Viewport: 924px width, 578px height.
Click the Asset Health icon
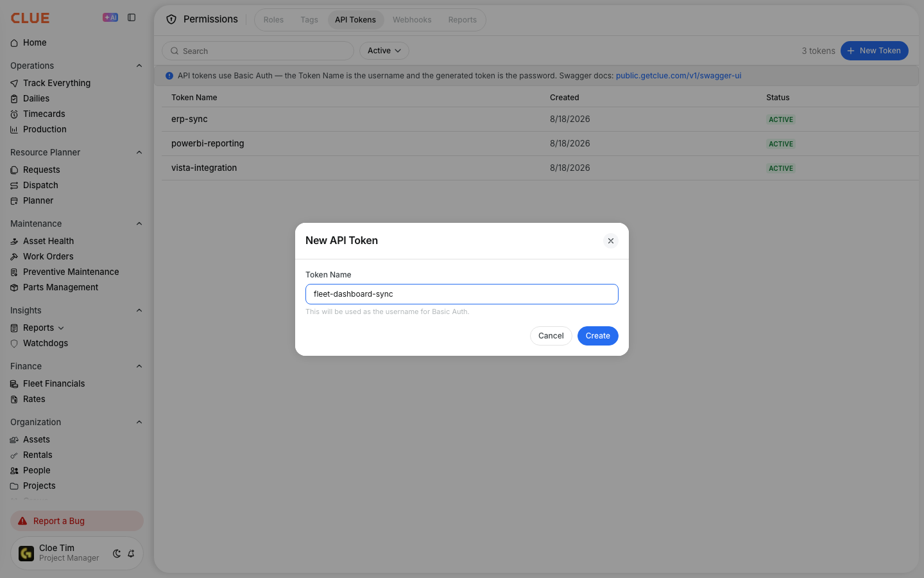14,241
